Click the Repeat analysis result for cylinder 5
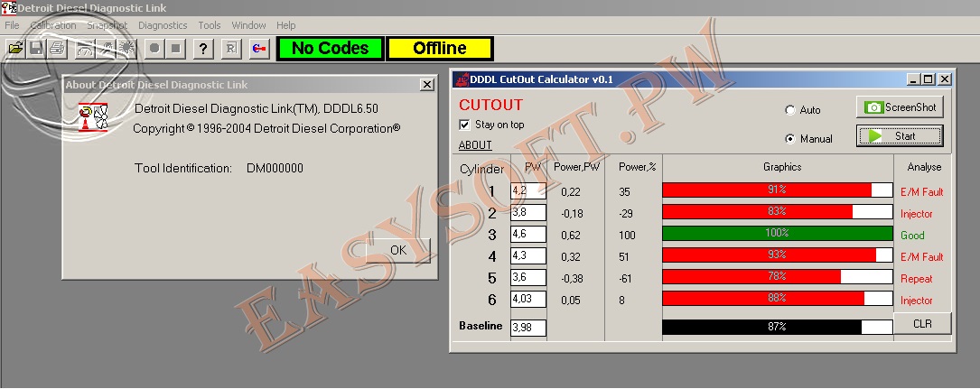The width and height of the screenshot is (980, 389). click(916, 279)
